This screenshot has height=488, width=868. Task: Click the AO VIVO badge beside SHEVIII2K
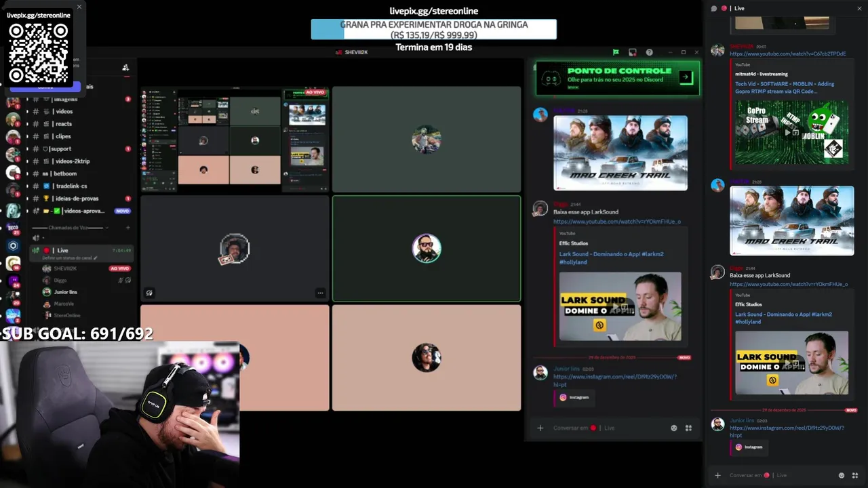[119, 268]
